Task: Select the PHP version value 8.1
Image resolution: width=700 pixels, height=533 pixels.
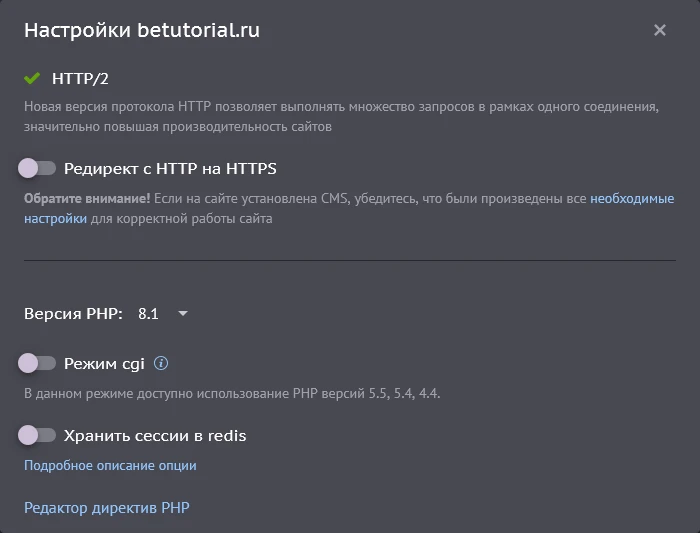Action: point(148,313)
